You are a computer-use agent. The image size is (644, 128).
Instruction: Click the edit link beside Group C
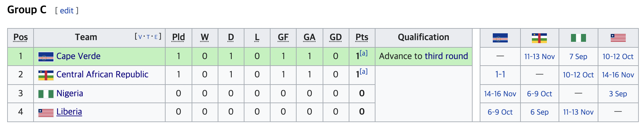66,10
